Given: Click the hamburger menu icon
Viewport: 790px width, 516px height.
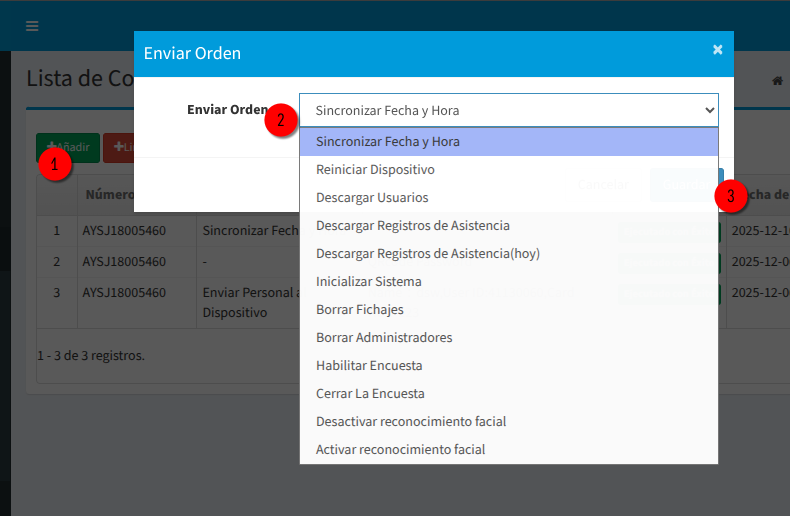Looking at the screenshot, I should pos(32,26).
